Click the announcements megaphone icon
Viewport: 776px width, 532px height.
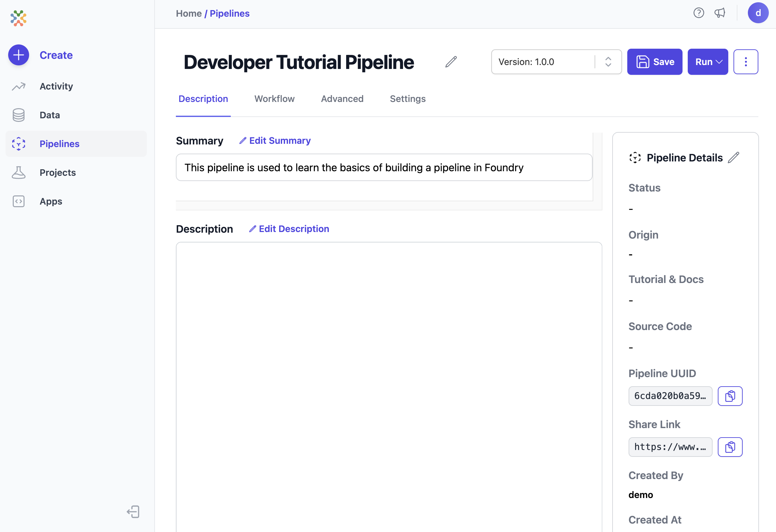720,13
